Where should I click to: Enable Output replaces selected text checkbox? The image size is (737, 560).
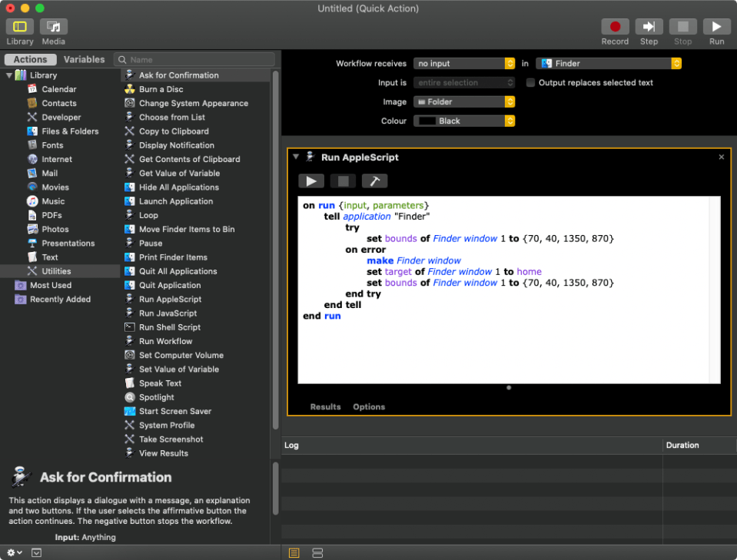click(531, 83)
